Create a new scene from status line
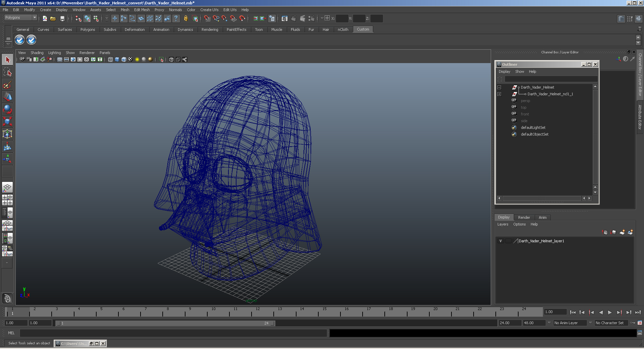Viewport: 644px width, 349px height. coord(45,18)
